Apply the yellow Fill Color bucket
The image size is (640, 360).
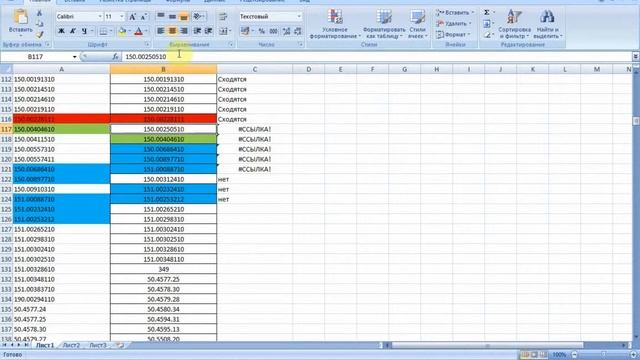click(x=122, y=31)
